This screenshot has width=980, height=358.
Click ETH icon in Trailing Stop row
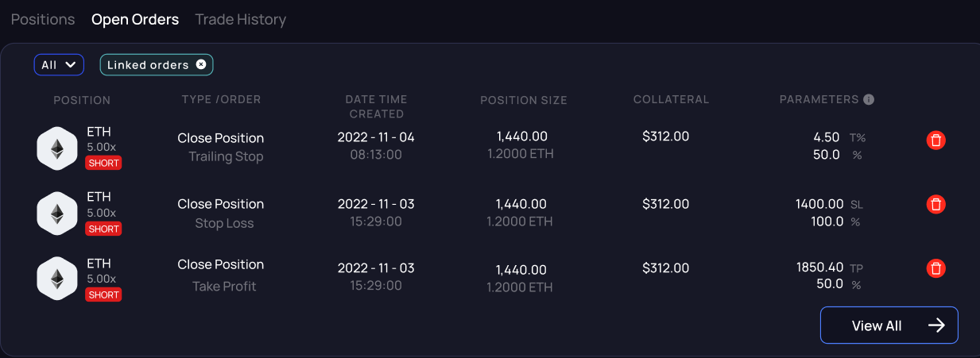(x=57, y=148)
